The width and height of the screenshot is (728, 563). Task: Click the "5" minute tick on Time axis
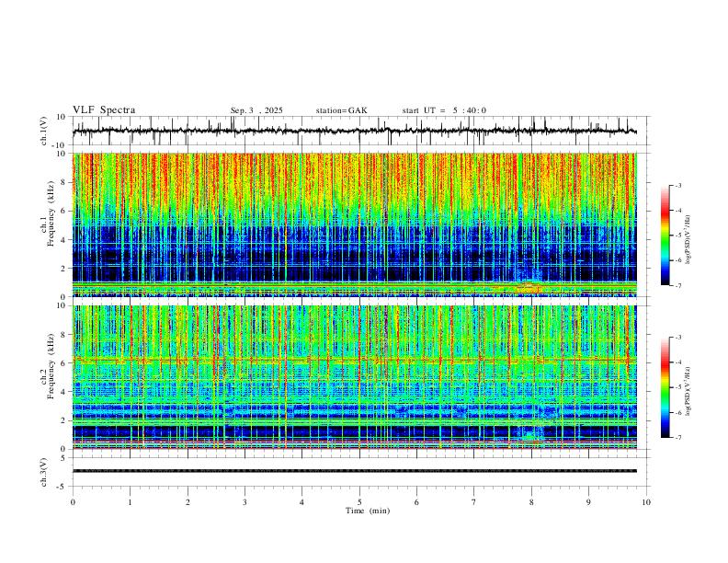(x=359, y=502)
